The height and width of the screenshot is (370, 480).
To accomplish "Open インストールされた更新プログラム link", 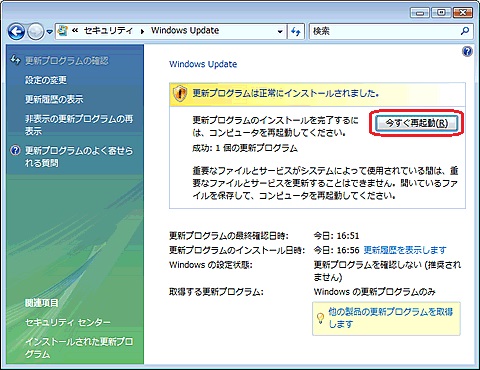I will [x=79, y=347].
